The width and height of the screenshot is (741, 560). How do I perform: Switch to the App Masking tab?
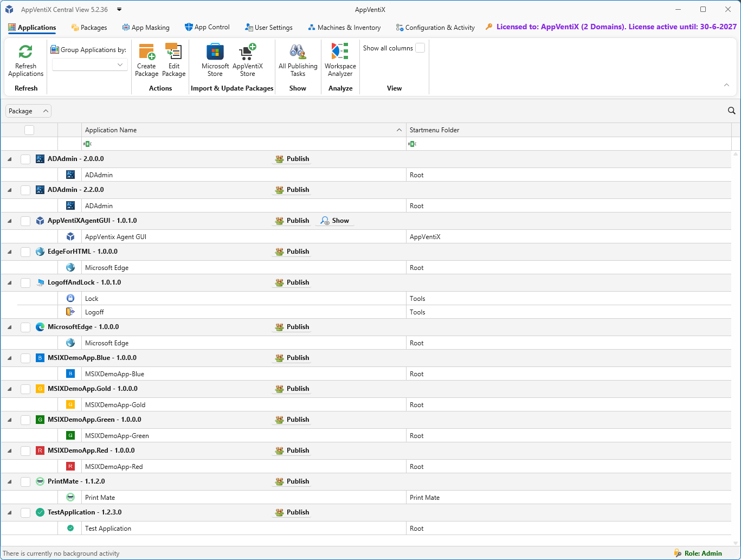coord(146,28)
